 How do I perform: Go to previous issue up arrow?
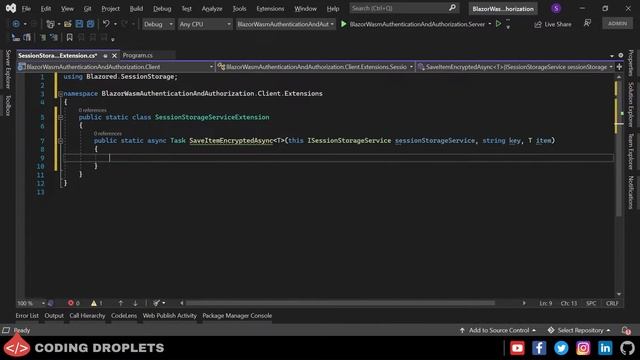point(120,303)
